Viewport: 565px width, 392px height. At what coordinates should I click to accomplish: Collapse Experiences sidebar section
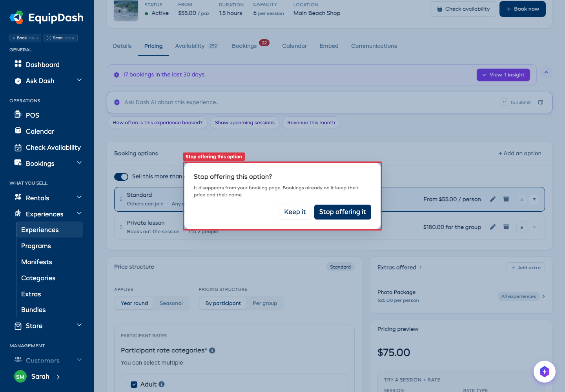pyautogui.click(x=79, y=213)
